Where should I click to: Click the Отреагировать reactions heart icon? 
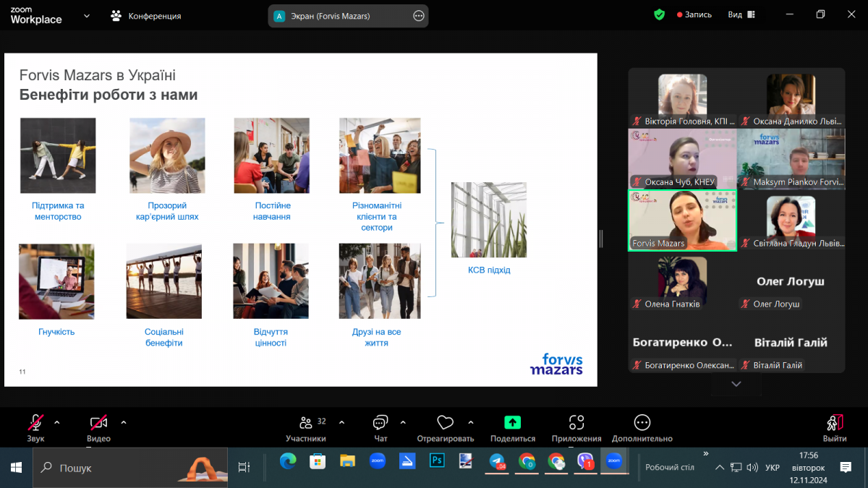tap(445, 423)
